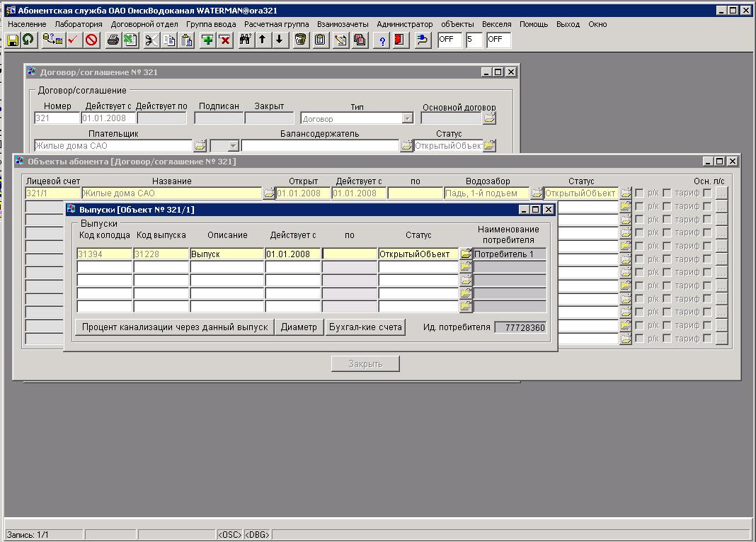Click the Диаметр button
This screenshot has height=542, width=756.
tap(299, 327)
